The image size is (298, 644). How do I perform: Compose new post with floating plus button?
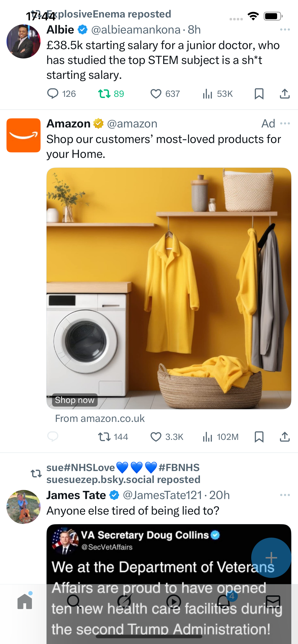271,558
